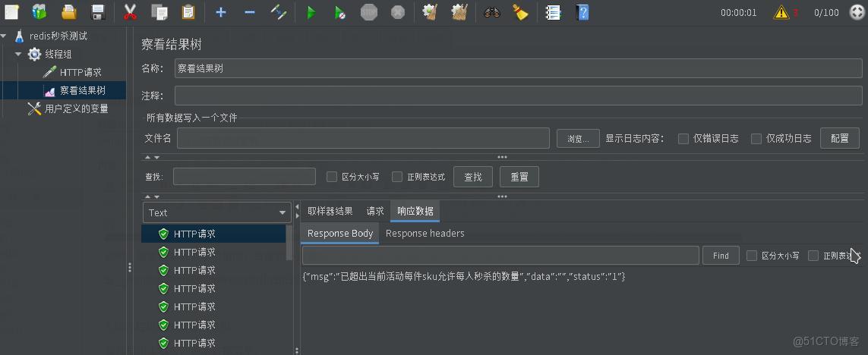Click the 配置 configure button

point(840,138)
